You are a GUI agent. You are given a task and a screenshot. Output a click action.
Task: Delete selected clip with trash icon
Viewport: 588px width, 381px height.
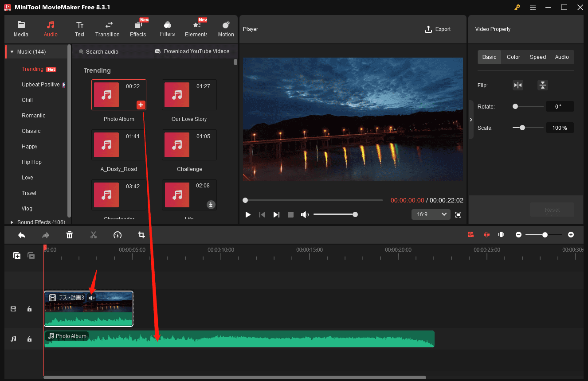[70, 235]
